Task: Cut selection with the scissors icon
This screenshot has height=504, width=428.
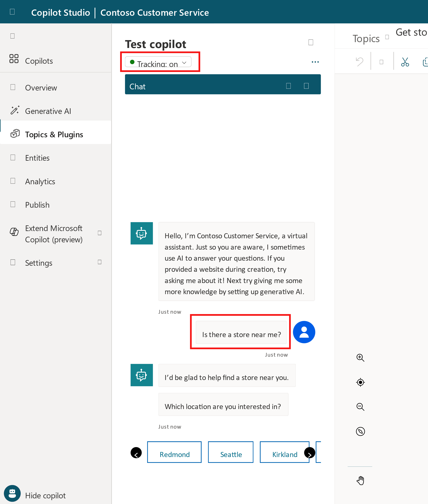Action: coord(405,62)
